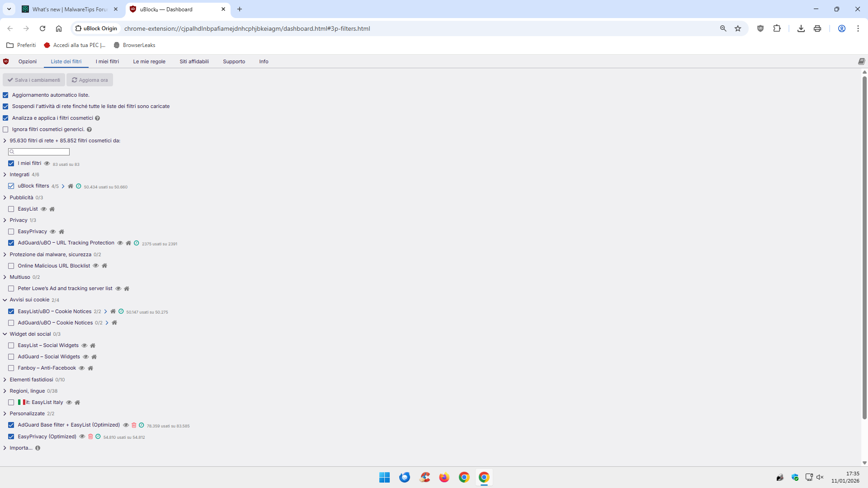
Task: Open help for cosmetic filters option
Action: point(98,118)
